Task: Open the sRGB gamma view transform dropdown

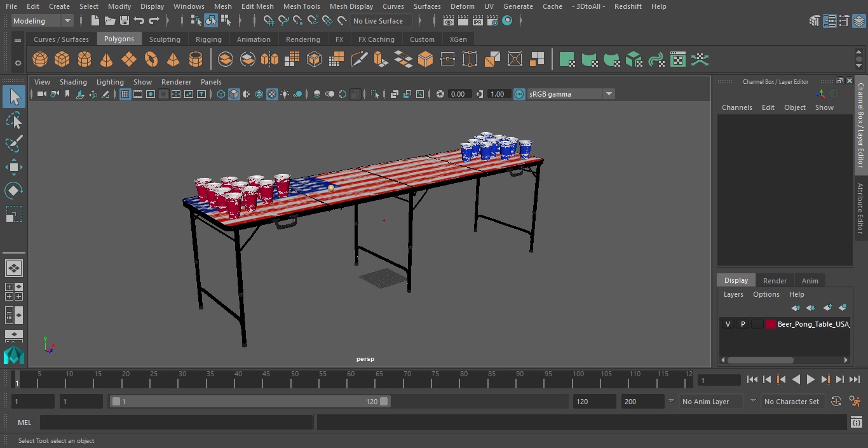Action: click(x=571, y=94)
